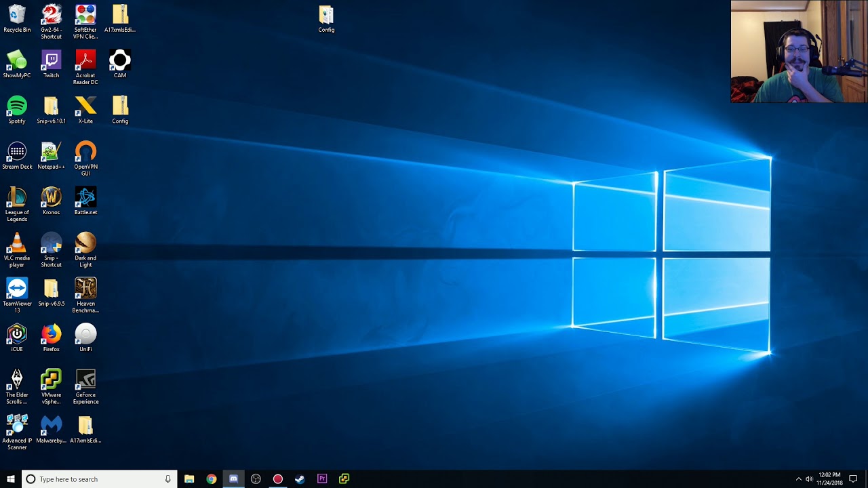Open the VMware vSphere desktop icon

tap(51, 386)
